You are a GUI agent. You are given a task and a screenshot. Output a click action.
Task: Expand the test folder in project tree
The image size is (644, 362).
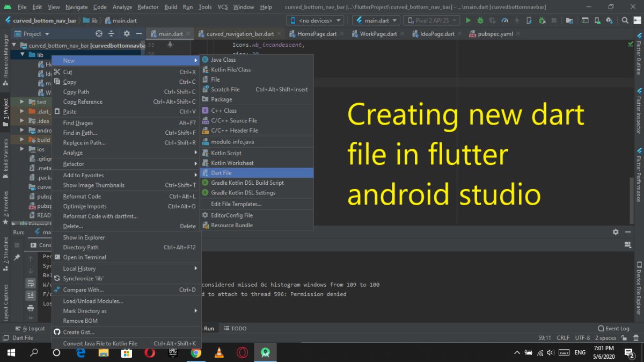pyautogui.click(x=23, y=102)
